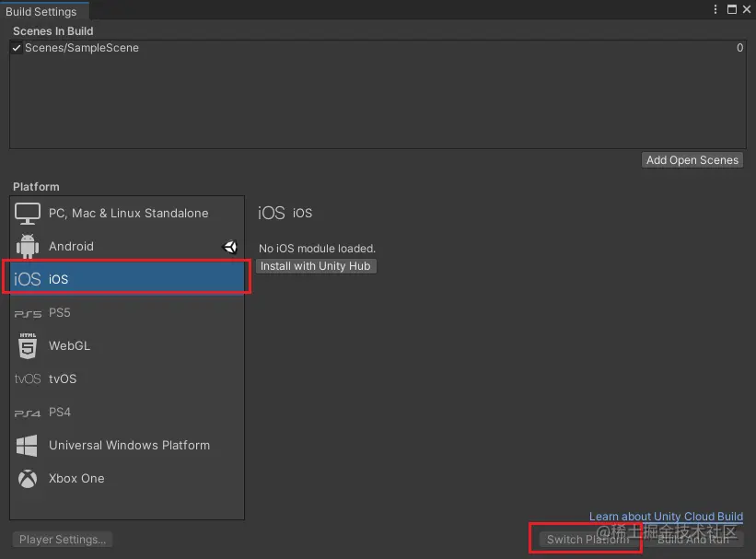Select PC, Mac & Linux Standalone label
Image resolution: width=756 pixels, height=559 pixels.
[x=129, y=213]
